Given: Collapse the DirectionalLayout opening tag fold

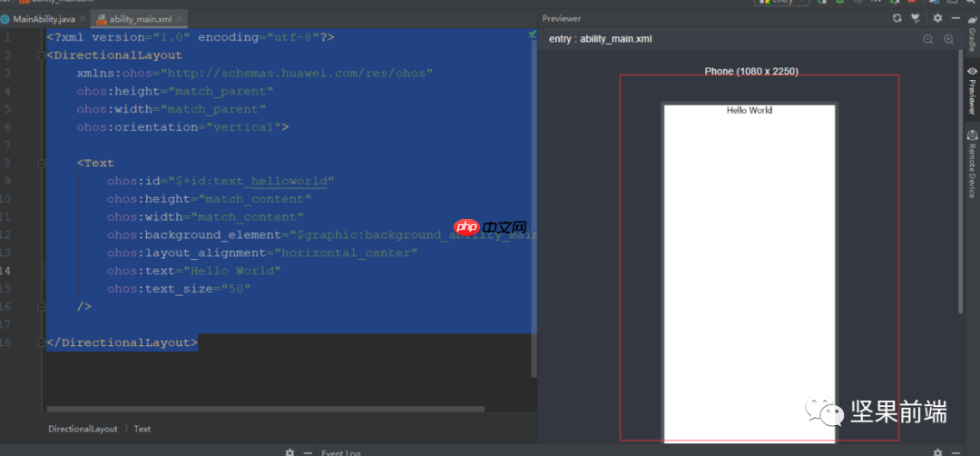Looking at the screenshot, I should point(42,55).
